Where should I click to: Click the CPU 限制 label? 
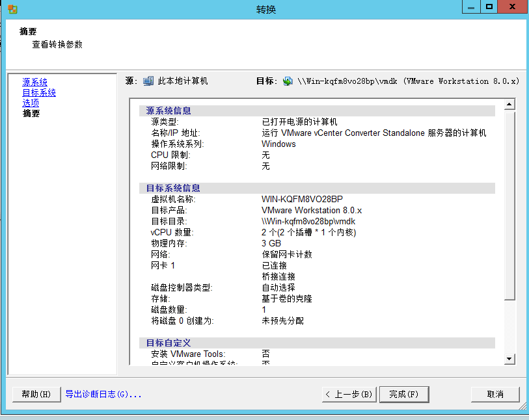pyautogui.click(x=170, y=155)
